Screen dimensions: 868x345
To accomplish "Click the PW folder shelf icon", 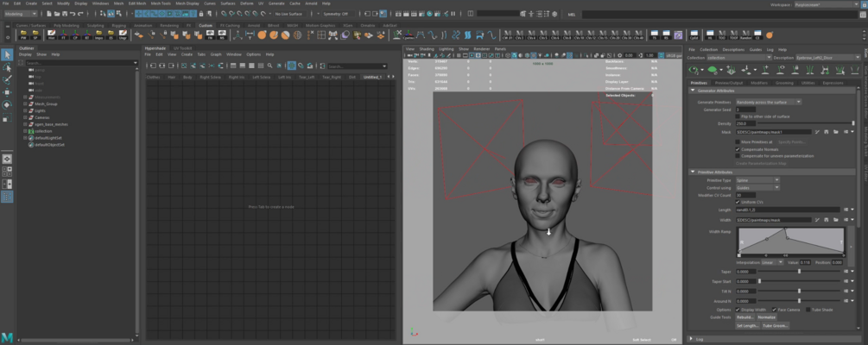I will (23, 34).
